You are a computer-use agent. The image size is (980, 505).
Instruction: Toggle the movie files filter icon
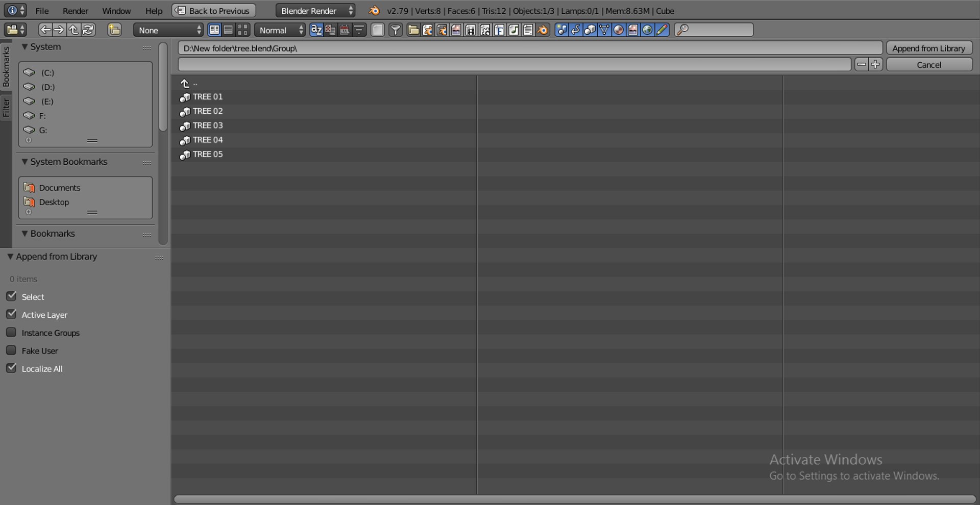(471, 30)
